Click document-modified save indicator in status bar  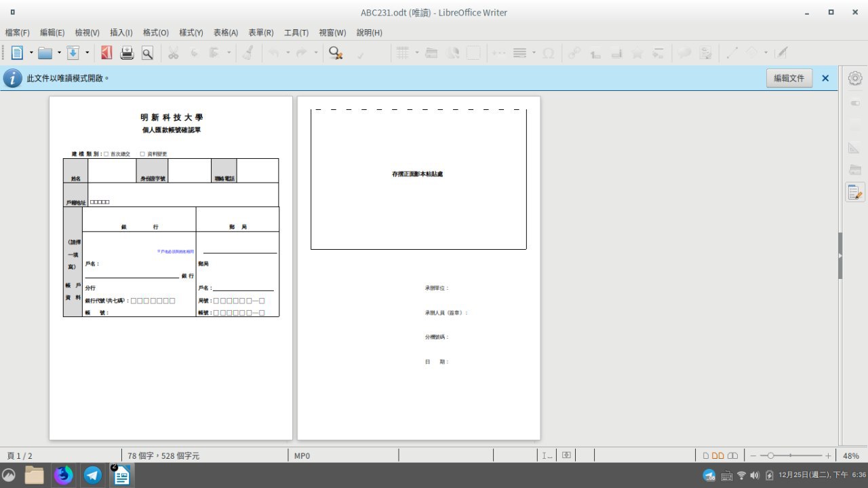point(567,455)
